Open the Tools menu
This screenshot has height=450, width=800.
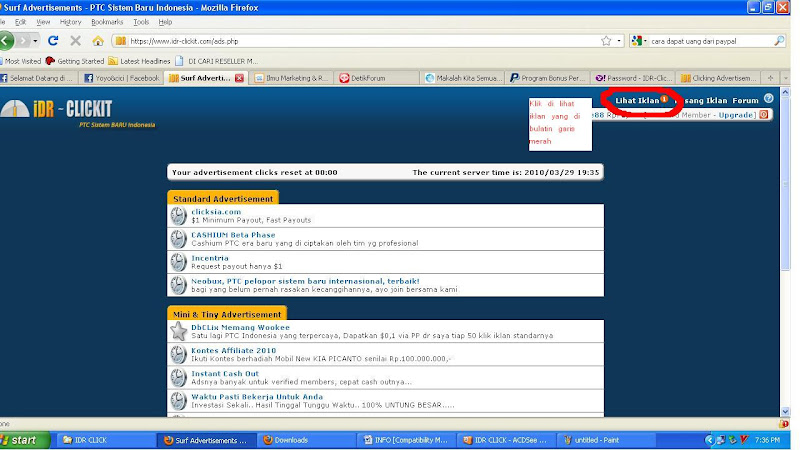click(x=141, y=22)
